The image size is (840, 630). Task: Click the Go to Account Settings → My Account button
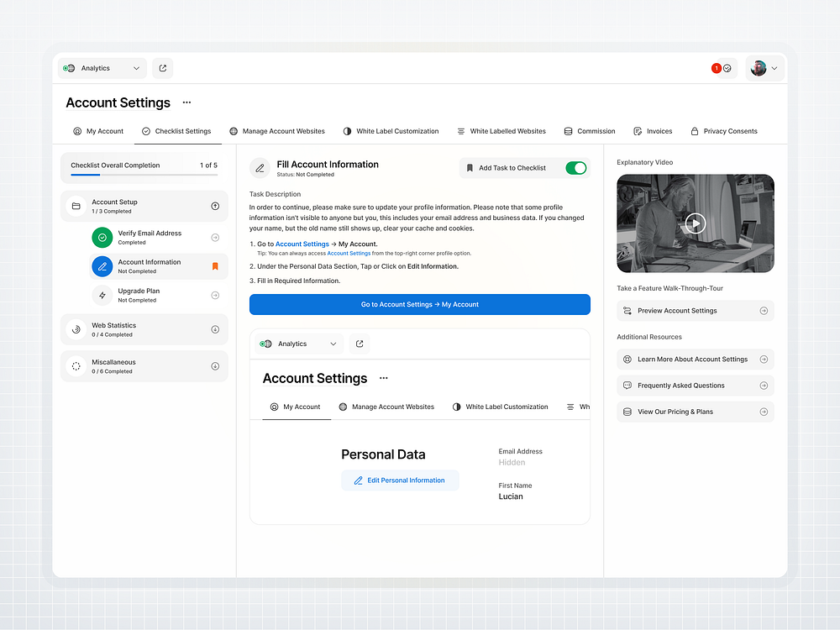[x=419, y=304]
